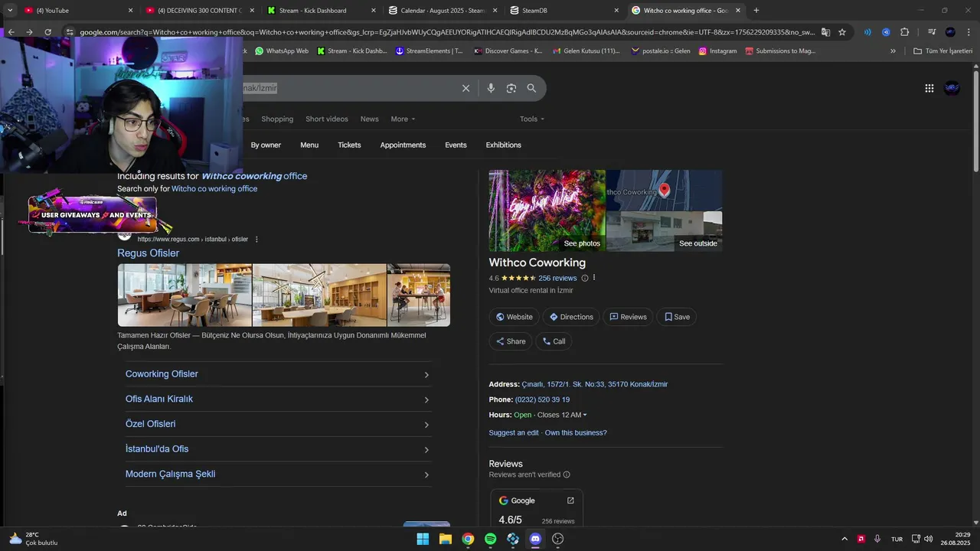Image resolution: width=980 pixels, height=551 pixels.
Task: Open the 256 reviews link
Action: [557, 279]
